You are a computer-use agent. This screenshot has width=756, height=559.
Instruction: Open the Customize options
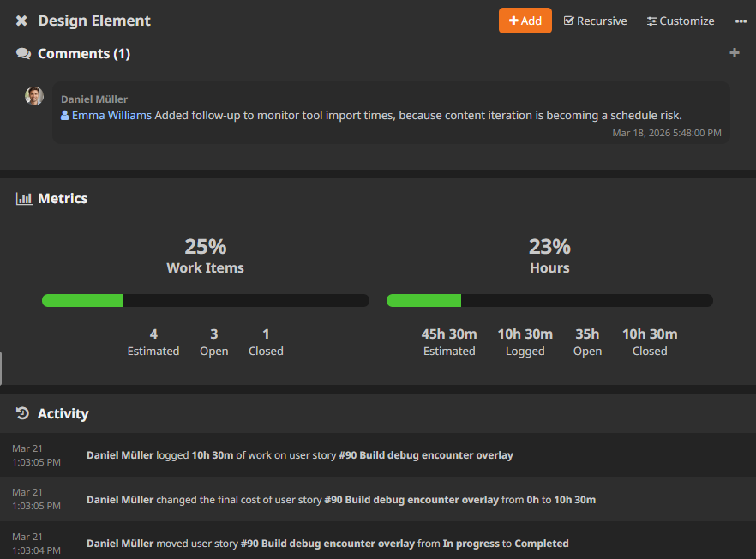point(681,21)
